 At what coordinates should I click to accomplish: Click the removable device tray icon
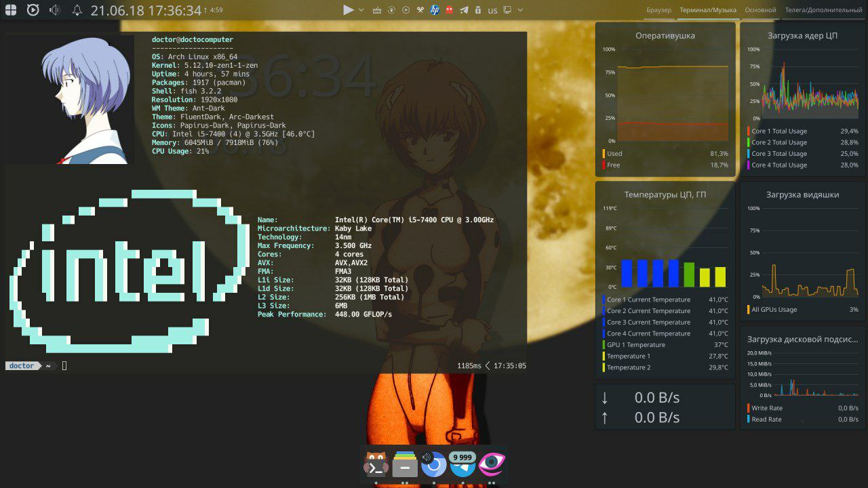(x=478, y=10)
